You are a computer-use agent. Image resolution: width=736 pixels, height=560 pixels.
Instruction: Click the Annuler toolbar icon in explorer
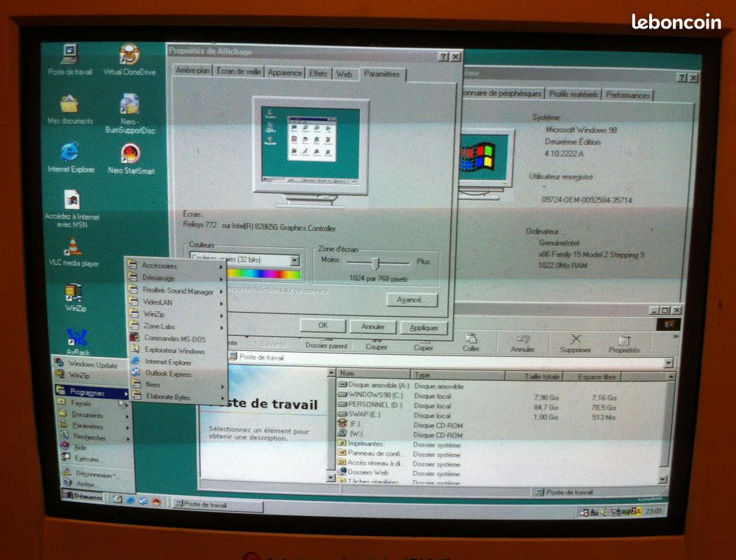coord(522,344)
